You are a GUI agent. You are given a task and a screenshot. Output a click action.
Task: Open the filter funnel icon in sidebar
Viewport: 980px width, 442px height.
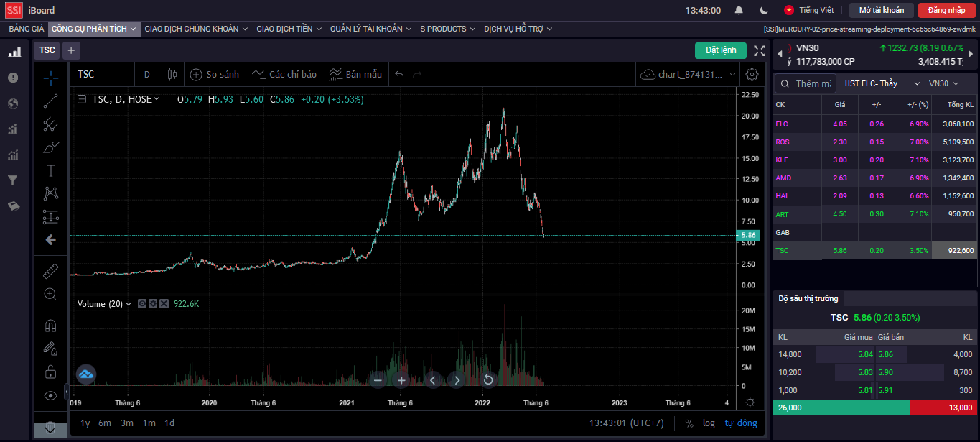13,180
